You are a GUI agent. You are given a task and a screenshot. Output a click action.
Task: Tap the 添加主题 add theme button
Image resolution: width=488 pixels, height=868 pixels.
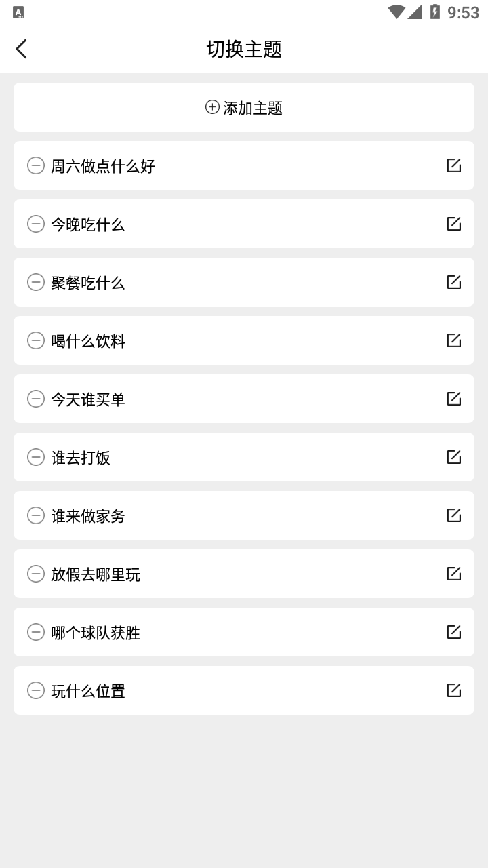[244, 107]
